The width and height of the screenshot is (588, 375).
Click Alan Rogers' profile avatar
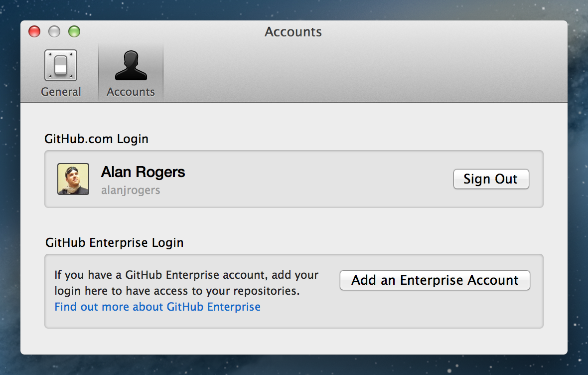point(73,179)
